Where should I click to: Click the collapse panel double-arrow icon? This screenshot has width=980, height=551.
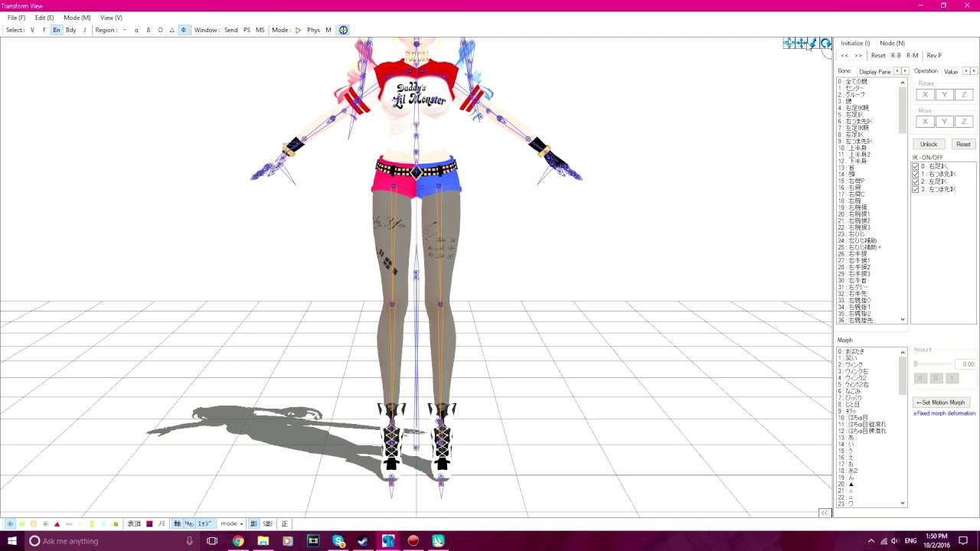825,513
